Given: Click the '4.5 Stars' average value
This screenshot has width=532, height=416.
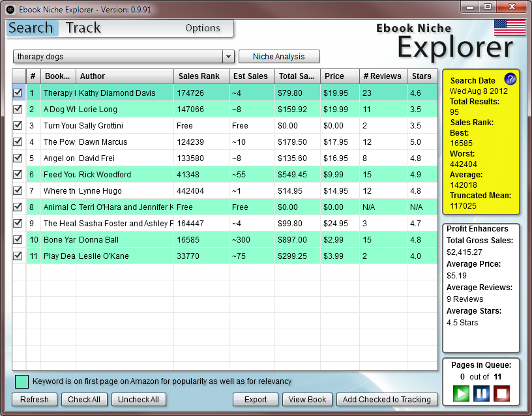Looking at the screenshot, I should coord(462,322).
